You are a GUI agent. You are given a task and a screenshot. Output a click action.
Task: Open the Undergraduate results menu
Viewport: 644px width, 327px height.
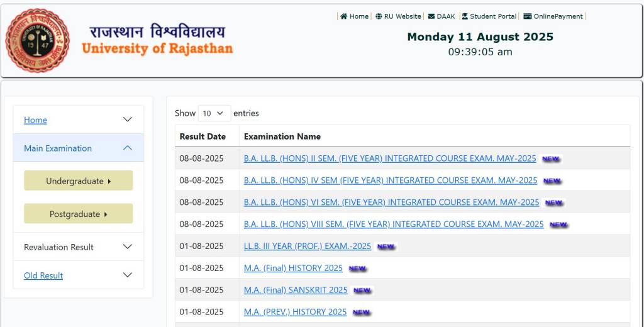pyautogui.click(x=78, y=181)
